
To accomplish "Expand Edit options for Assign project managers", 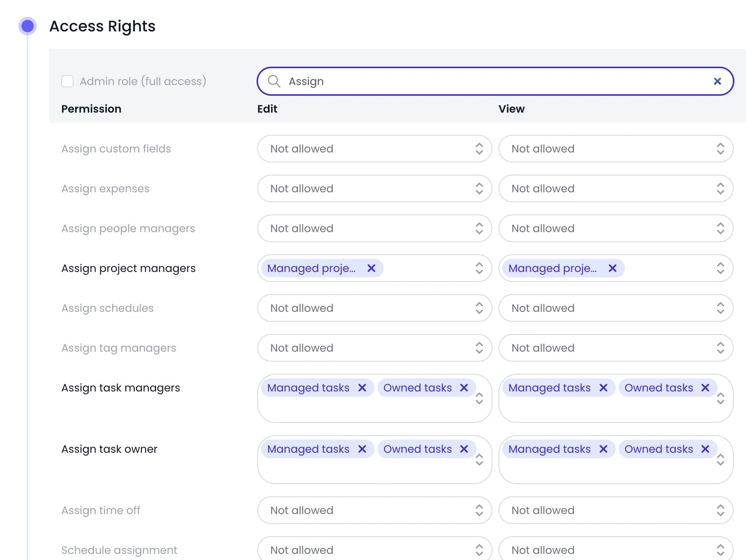I will [479, 268].
